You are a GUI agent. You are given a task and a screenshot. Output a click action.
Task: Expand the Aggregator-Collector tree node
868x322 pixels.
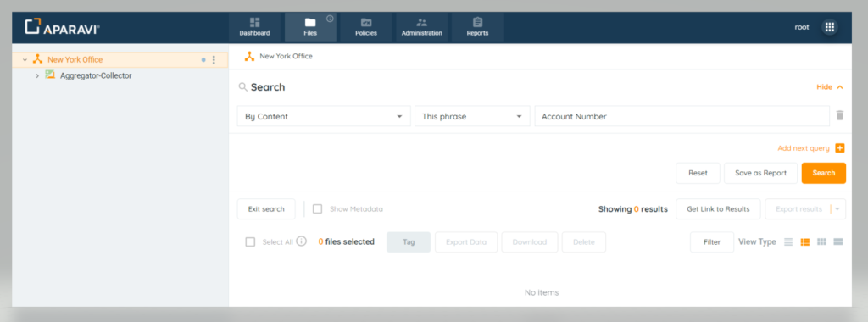point(37,75)
